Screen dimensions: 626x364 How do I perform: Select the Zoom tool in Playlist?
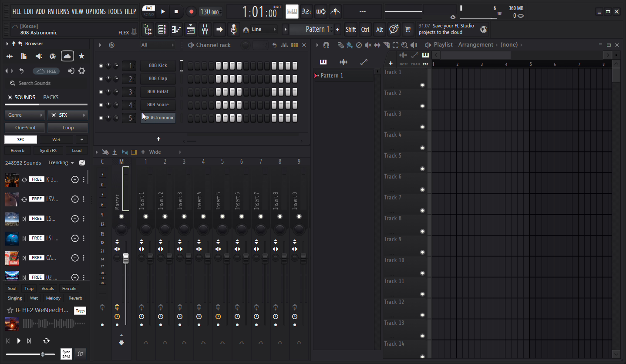point(404,45)
